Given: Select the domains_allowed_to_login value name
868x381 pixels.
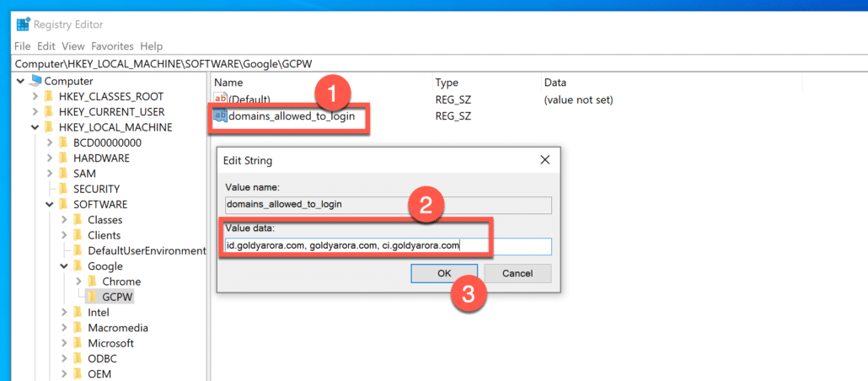Looking at the screenshot, I should point(292,116).
